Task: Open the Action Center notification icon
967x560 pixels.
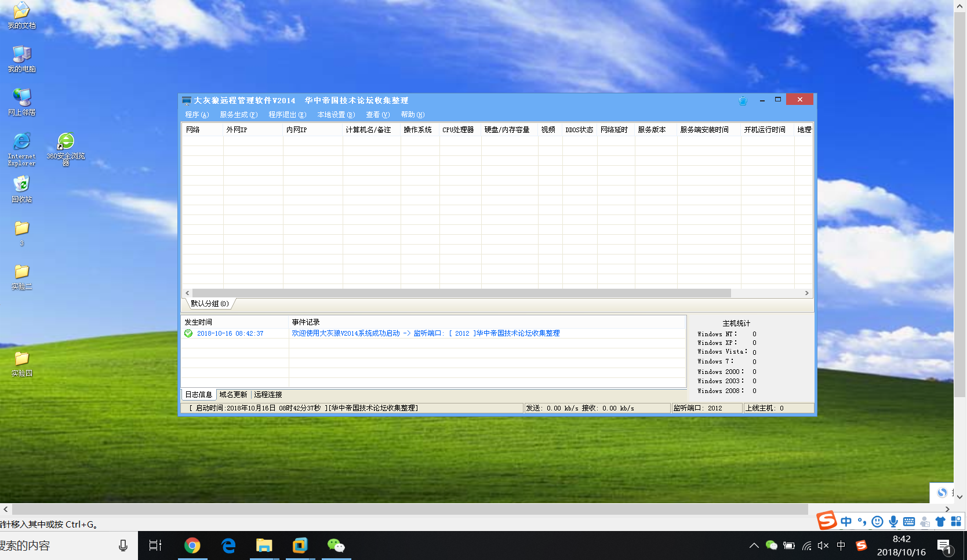Action: (945, 547)
